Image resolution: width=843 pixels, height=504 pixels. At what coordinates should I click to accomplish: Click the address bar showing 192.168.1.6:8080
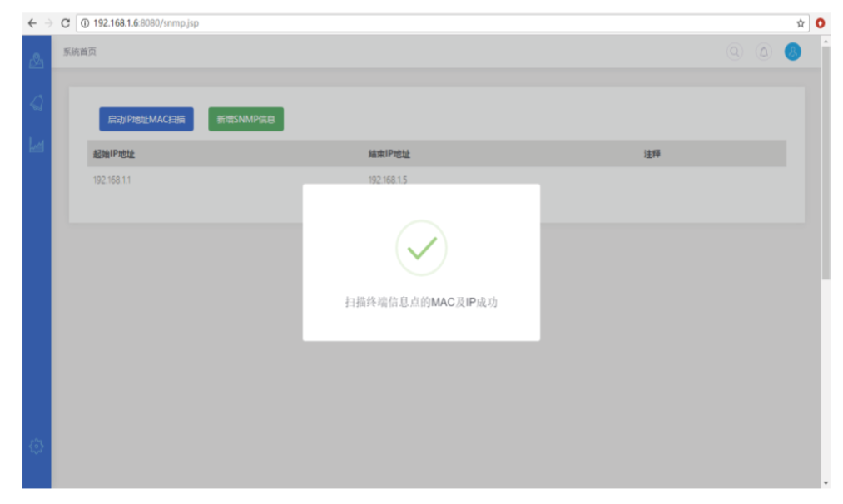tap(416, 23)
